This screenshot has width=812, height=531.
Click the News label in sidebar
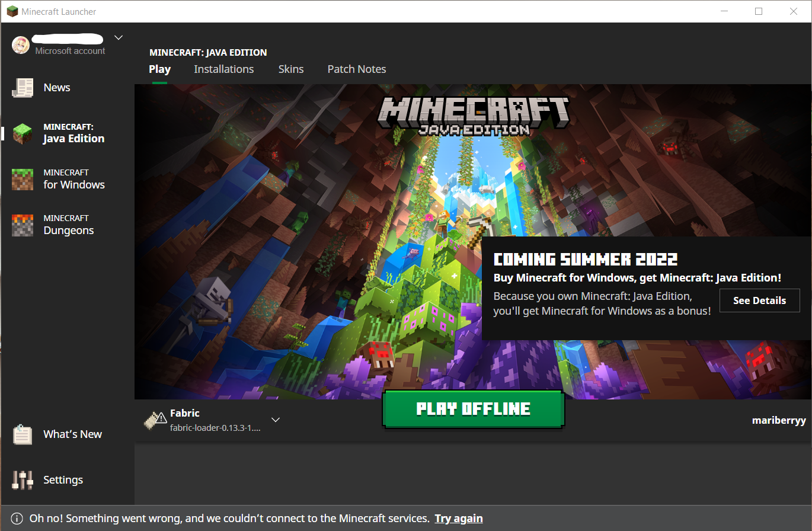[x=57, y=88]
